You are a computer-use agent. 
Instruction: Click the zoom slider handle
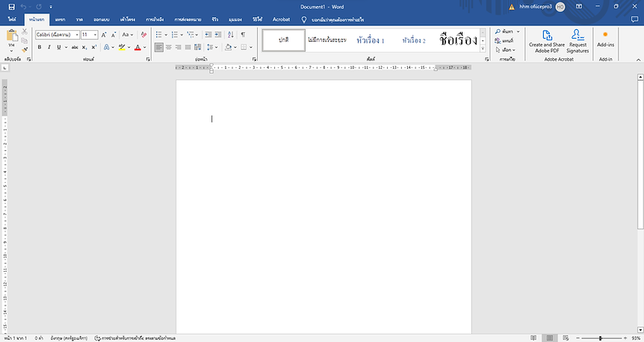(x=601, y=338)
